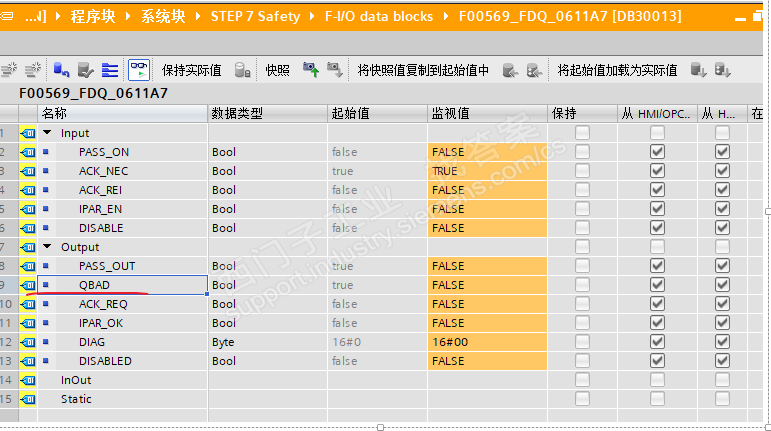The image size is (771, 431).
Task: Click the tag icon of the IPAR_EN row
Action: (28, 209)
